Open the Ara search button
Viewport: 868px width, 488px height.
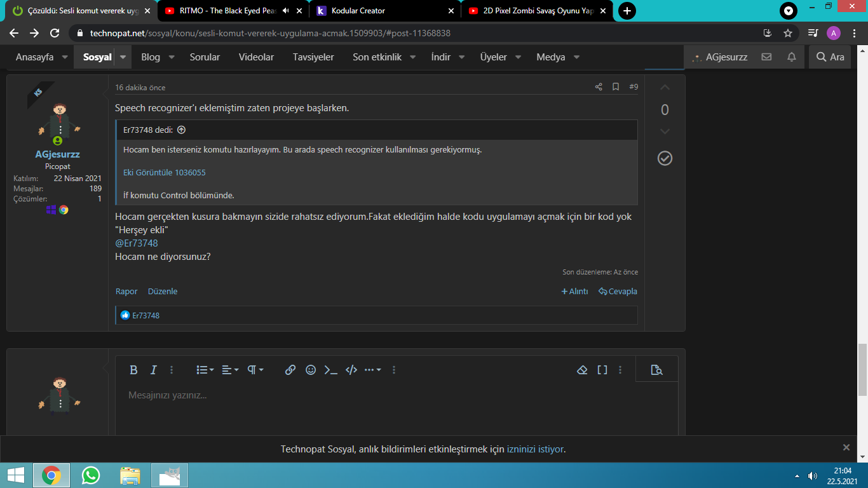point(831,57)
